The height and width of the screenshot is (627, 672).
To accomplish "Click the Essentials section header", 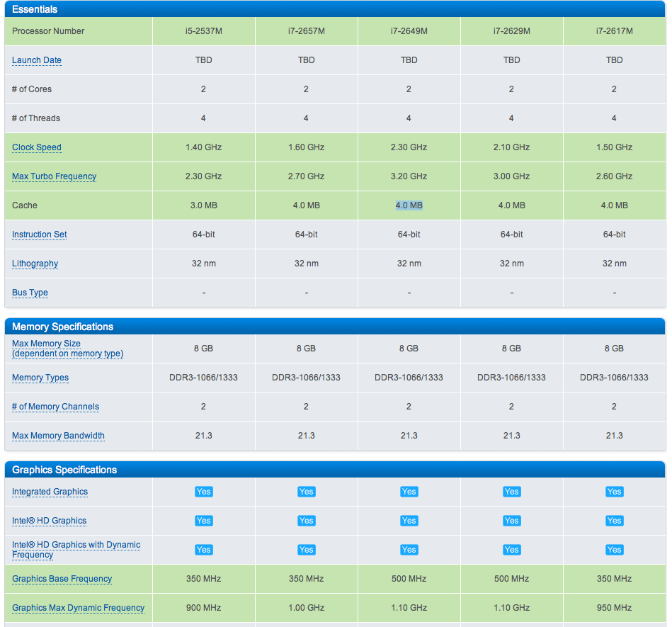I will tap(335, 9).
